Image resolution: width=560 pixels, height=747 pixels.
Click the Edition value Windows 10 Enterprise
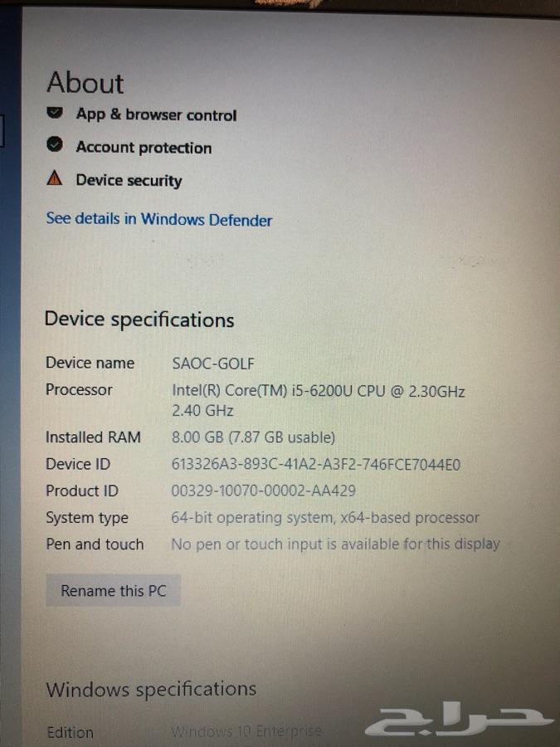click(246, 730)
